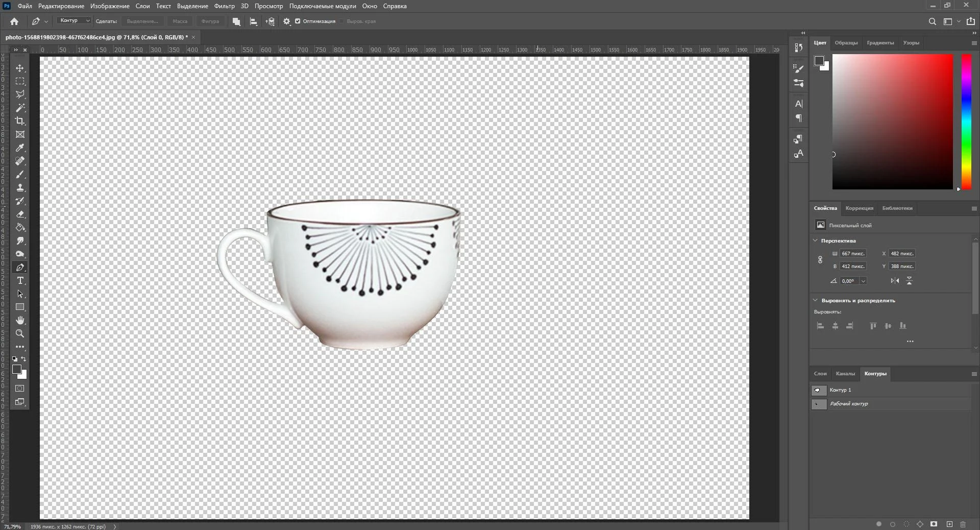Switch to the Каналы tab
The width and height of the screenshot is (980, 530).
[845, 374]
